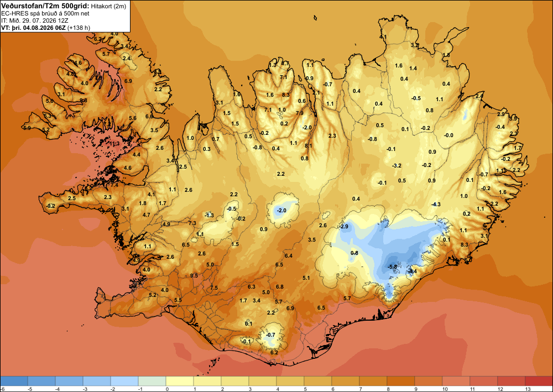Select the -4.3 temperature label in the east
This screenshot has height=392, width=553.
coord(436,205)
